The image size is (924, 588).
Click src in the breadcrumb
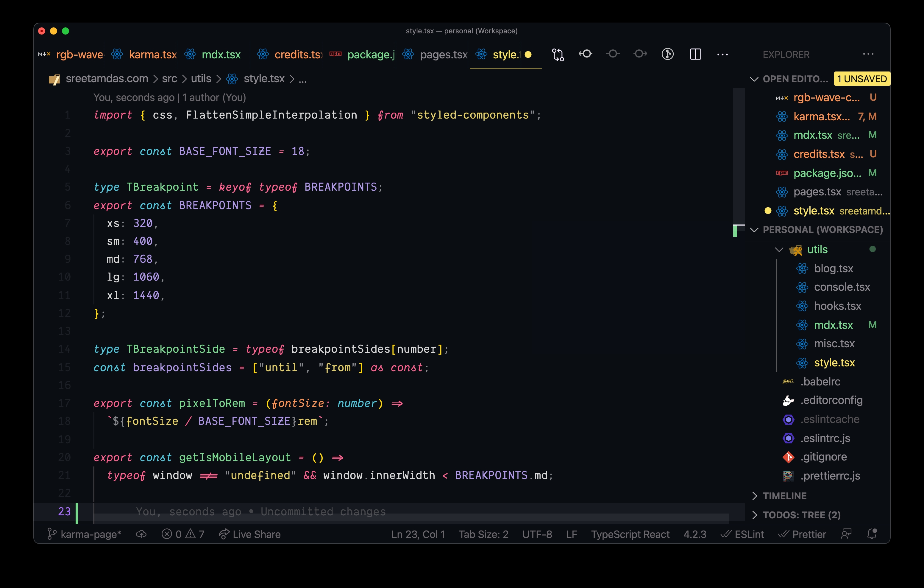pos(169,79)
